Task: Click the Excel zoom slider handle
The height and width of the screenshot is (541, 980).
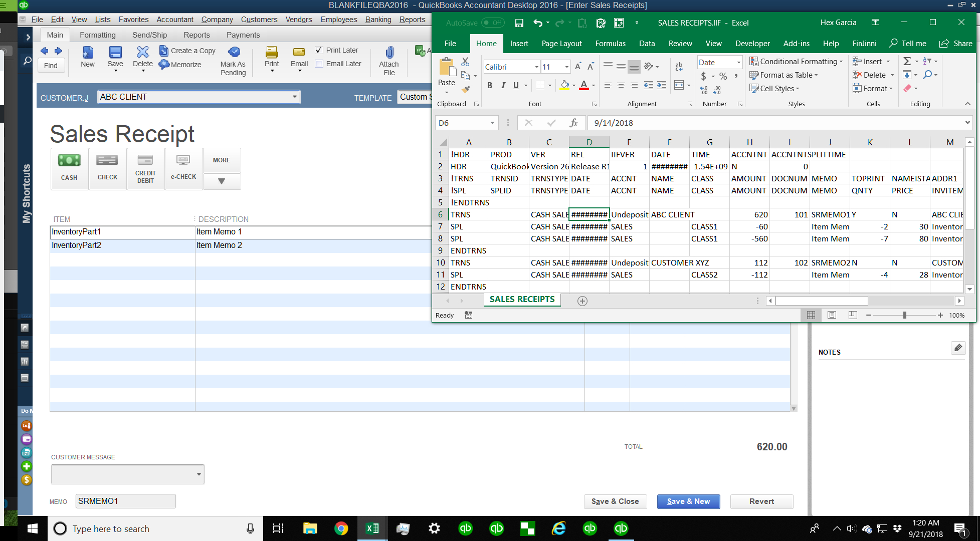Action: (x=904, y=315)
